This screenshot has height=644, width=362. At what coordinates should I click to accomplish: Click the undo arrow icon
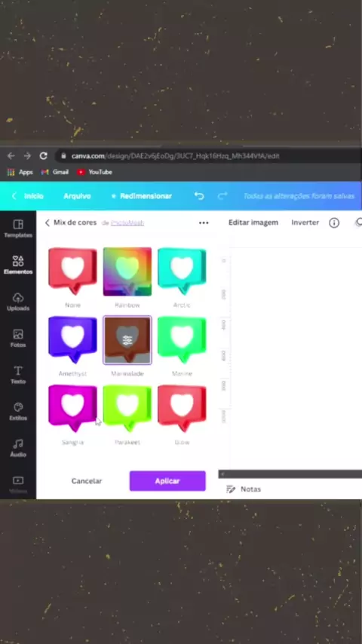pos(199,196)
